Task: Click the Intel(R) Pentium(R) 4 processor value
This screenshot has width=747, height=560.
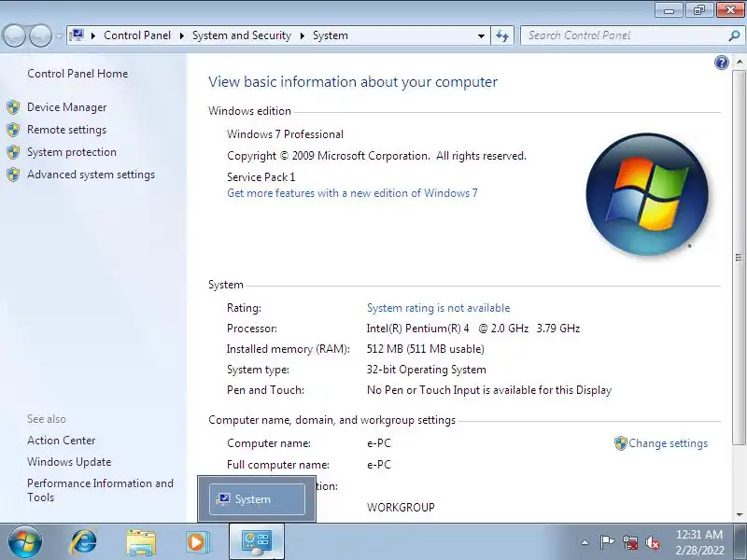Action: [x=473, y=329]
